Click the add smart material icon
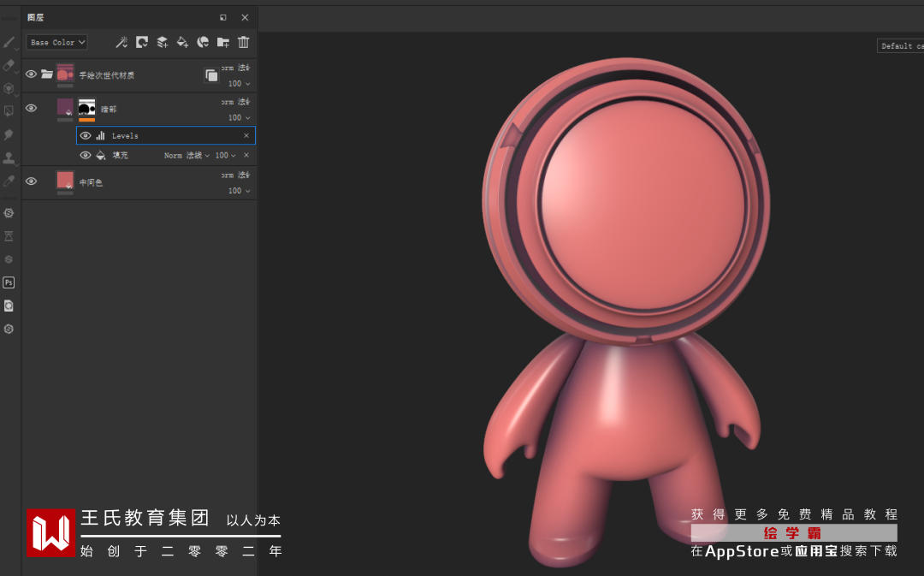This screenshot has height=576, width=924. 203,42
